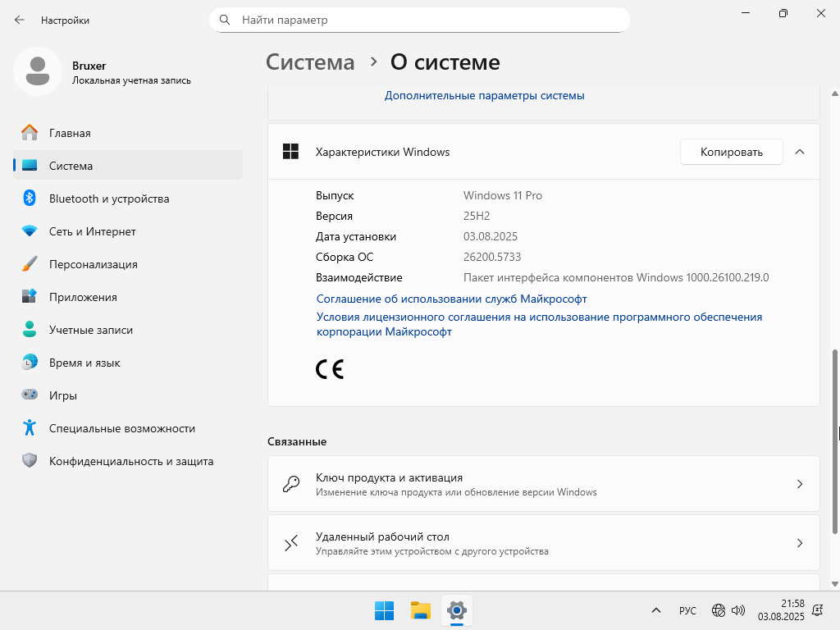
Task: Click the Игры gamepad icon
Action: point(30,395)
